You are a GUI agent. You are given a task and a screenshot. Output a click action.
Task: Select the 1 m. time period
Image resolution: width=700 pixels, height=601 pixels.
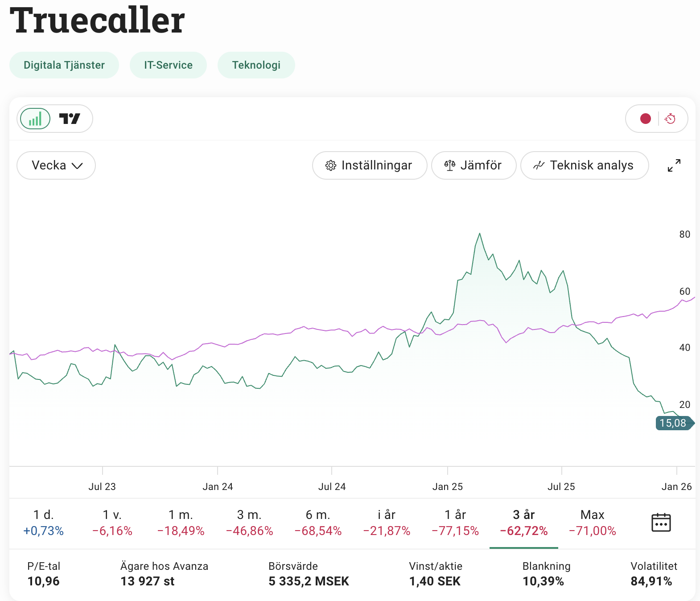(181, 523)
